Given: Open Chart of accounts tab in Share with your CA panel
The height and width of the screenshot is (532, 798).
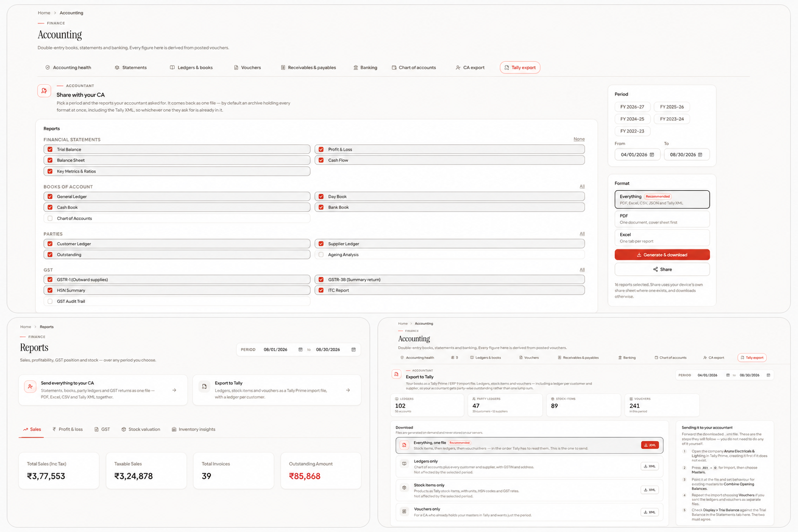Looking at the screenshot, I should [414, 68].
